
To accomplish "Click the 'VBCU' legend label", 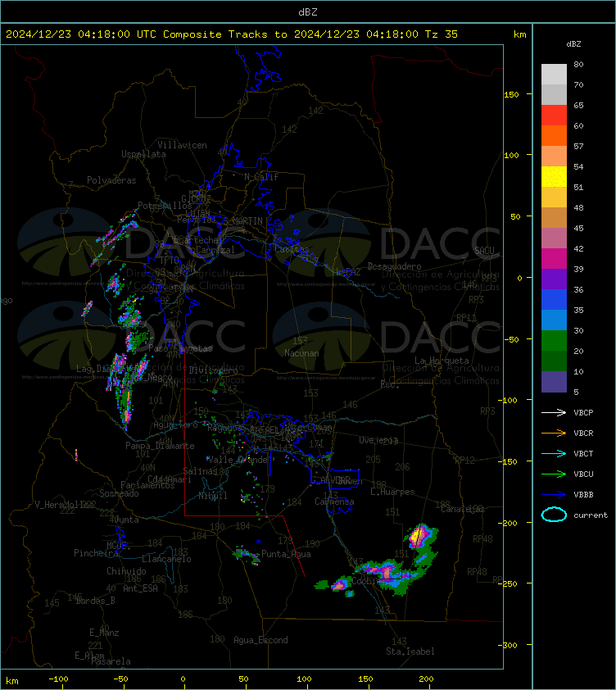I will click(x=583, y=474).
